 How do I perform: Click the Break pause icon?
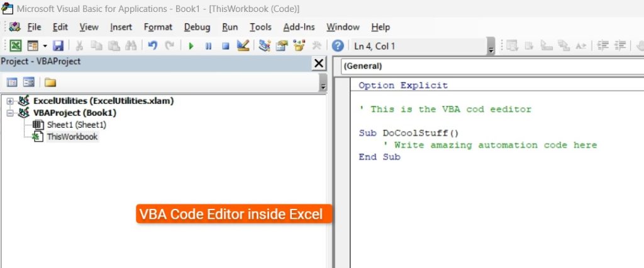pos(208,46)
